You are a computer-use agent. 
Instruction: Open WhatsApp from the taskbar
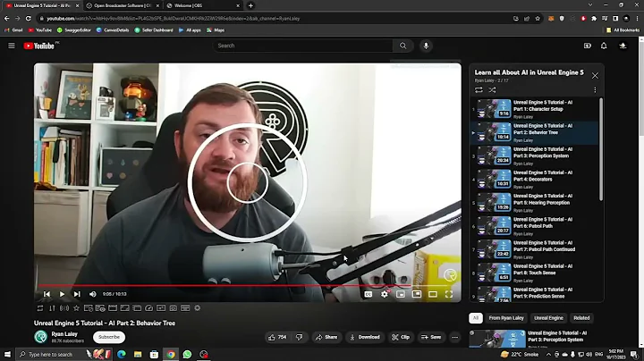click(x=187, y=354)
